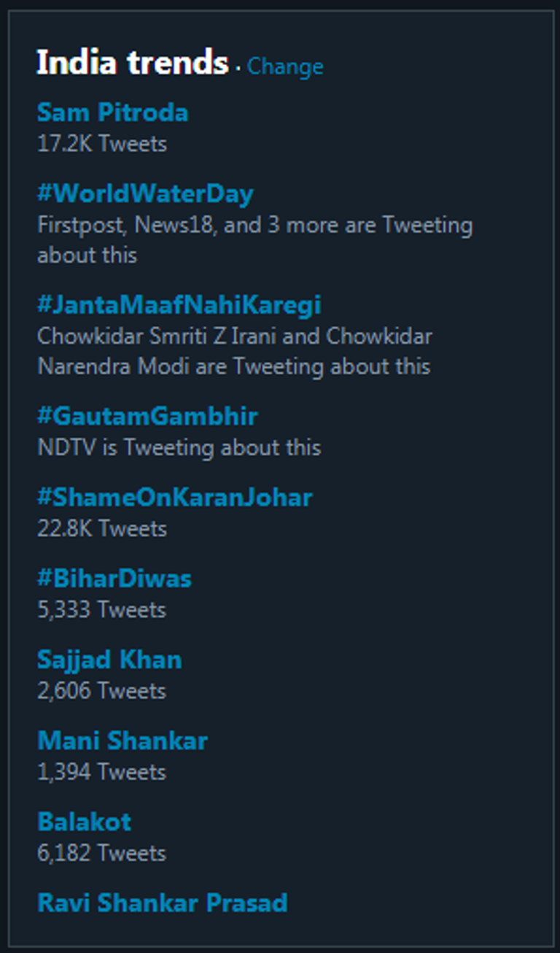Go to the #BiharDiwas trend
Viewport: 560px width, 953px height.
pos(114,578)
